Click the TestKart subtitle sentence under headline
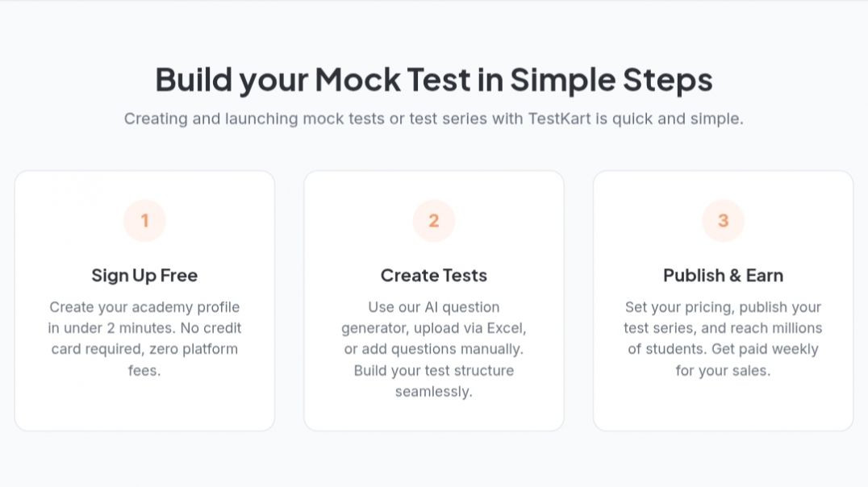 (434, 119)
